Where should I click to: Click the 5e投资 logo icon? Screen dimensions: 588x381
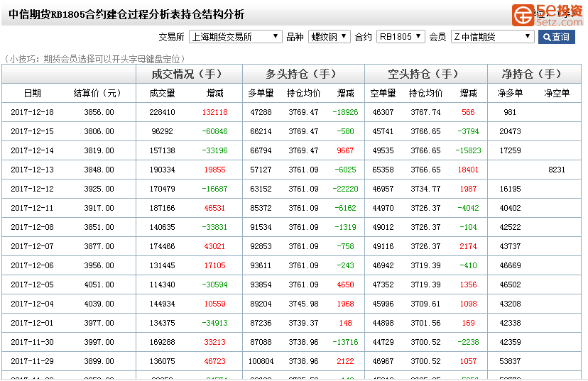pyautogui.click(x=523, y=15)
